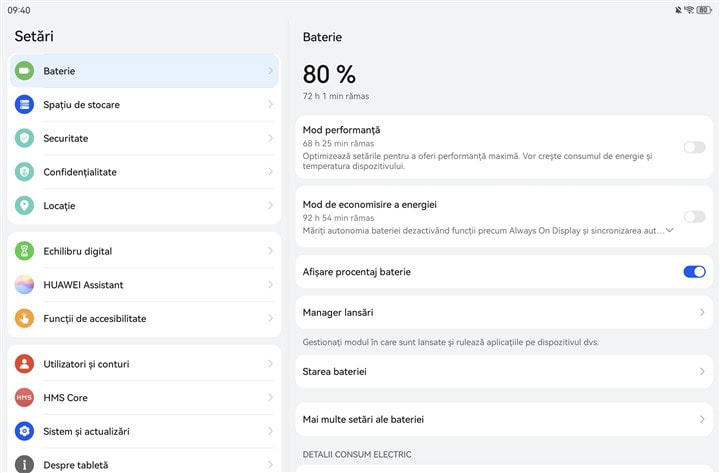The height and width of the screenshot is (473, 720).
Task: Select Funcții de accesibilitate menu entry
Action: (x=144, y=318)
